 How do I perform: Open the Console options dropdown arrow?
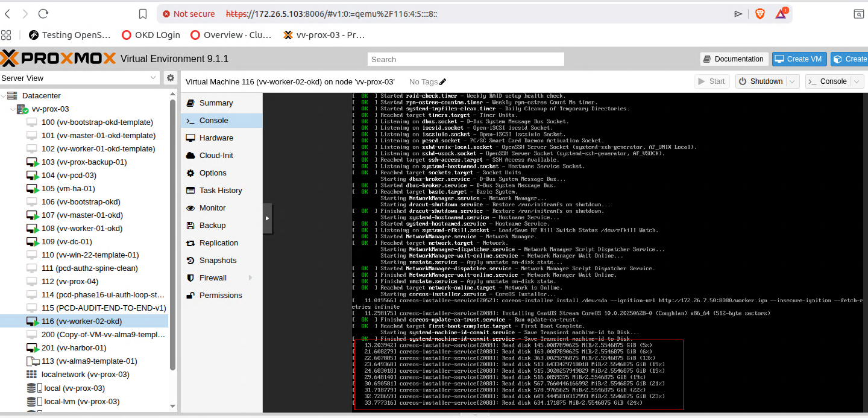[x=858, y=81]
